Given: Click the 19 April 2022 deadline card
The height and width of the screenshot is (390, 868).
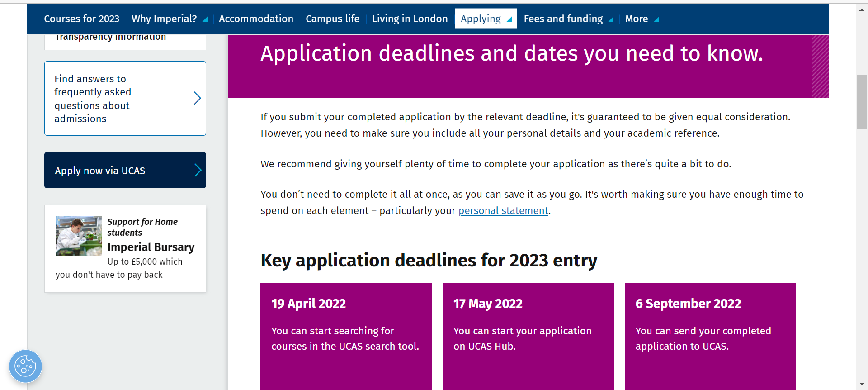Looking at the screenshot, I should tap(346, 335).
